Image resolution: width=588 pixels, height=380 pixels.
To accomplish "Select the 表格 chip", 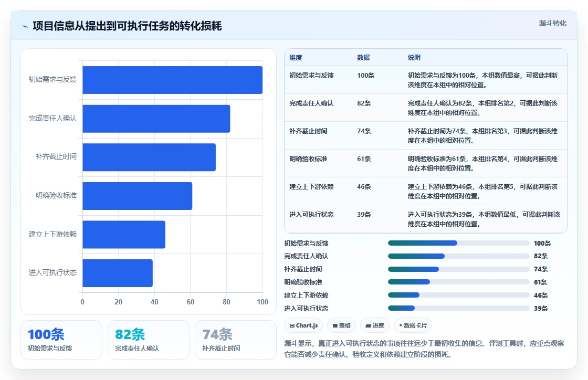I will 342,325.
